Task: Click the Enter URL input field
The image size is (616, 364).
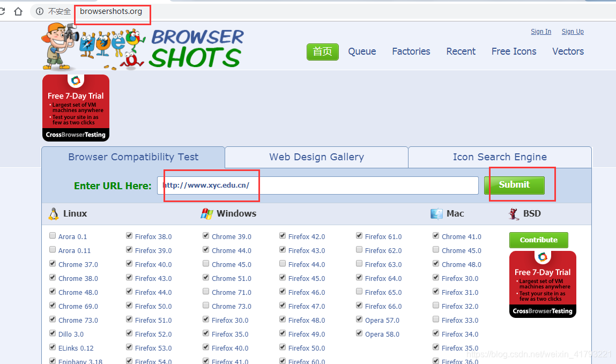Action: coord(318,185)
